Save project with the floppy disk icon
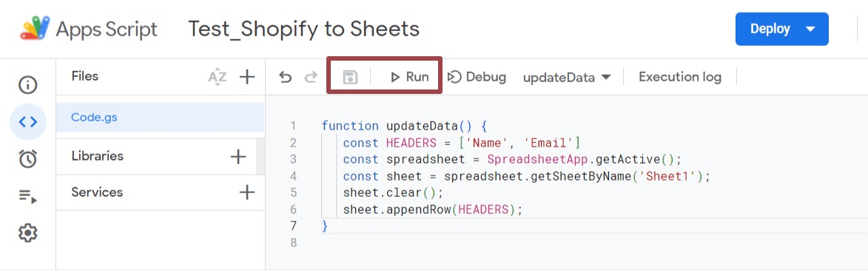 (351, 77)
